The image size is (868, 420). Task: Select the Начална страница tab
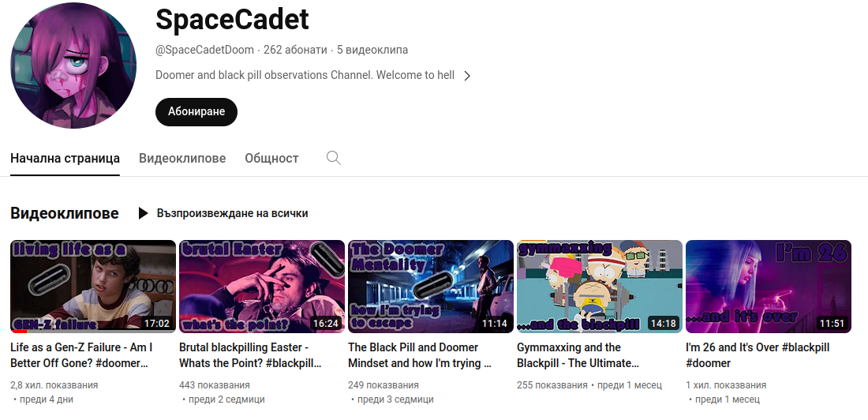tap(65, 158)
